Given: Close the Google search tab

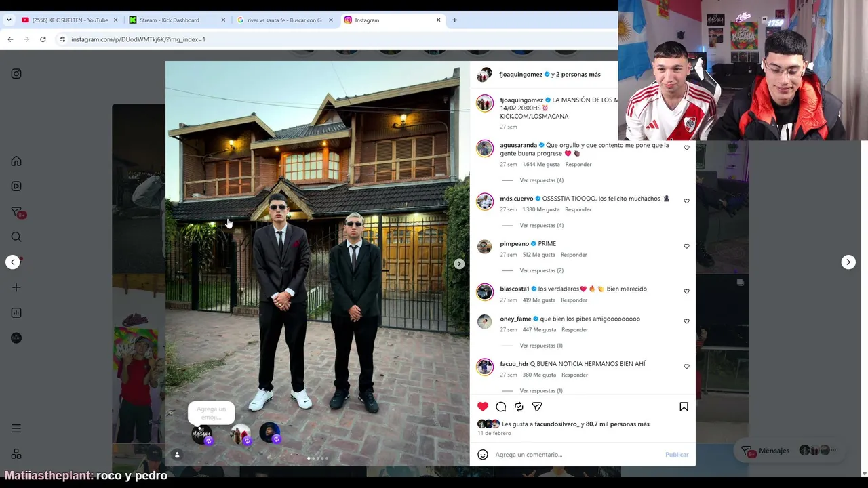Looking at the screenshot, I should click(x=331, y=20).
